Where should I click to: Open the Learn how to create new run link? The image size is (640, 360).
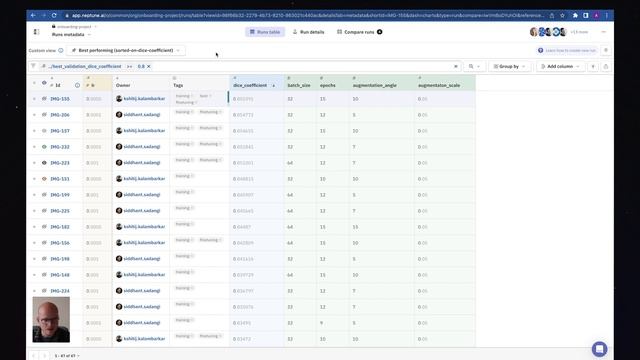(x=567, y=50)
